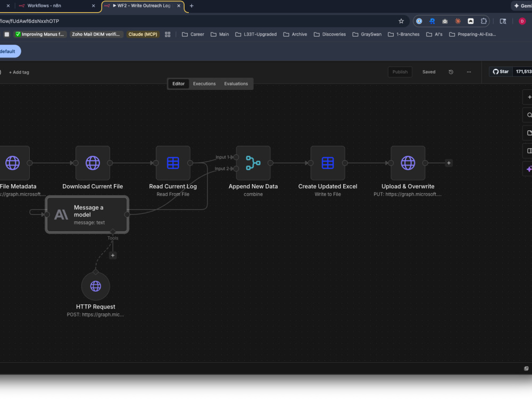Select the Create Updated Excel node
Image resolution: width=532 pixels, height=399 pixels.
[327, 163]
